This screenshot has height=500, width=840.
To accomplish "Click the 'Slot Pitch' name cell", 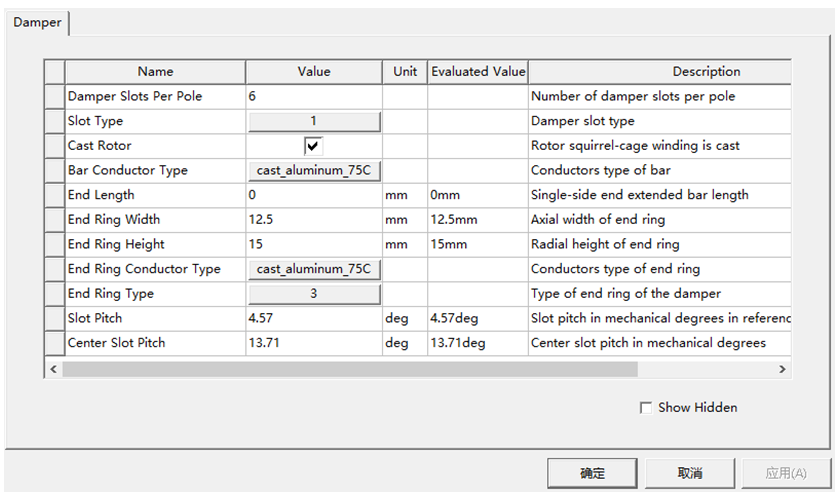I will coord(155,318).
